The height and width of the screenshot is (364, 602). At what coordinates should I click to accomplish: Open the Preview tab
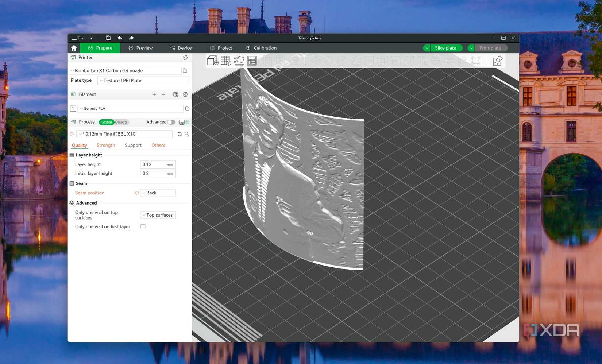pos(140,48)
